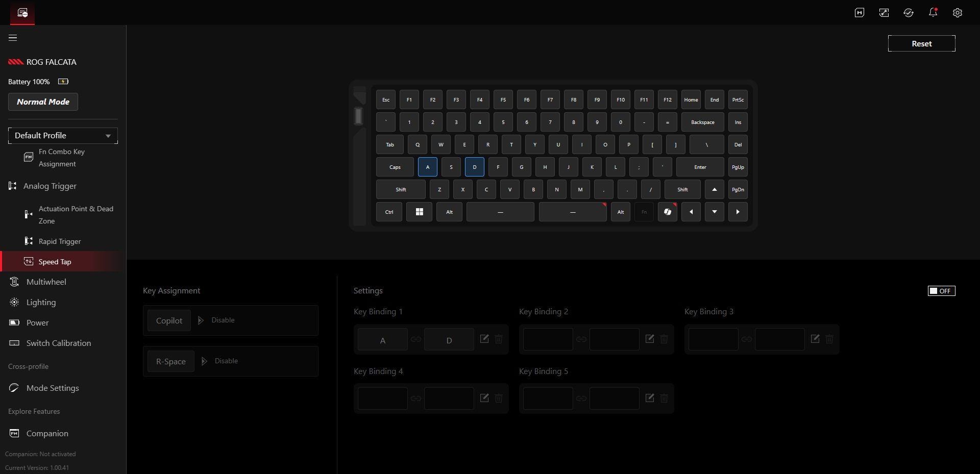This screenshot has width=980, height=474.
Task: Click the trash icon for Key Binding 5
Action: 664,398
